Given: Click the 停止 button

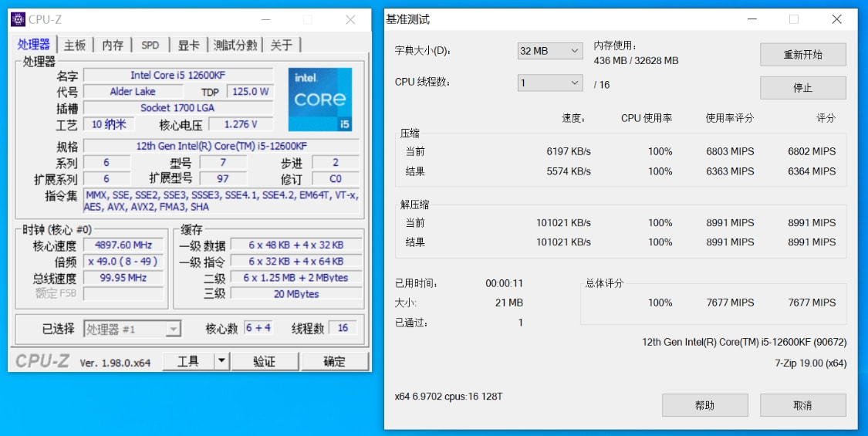Looking at the screenshot, I should [x=802, y=87].
